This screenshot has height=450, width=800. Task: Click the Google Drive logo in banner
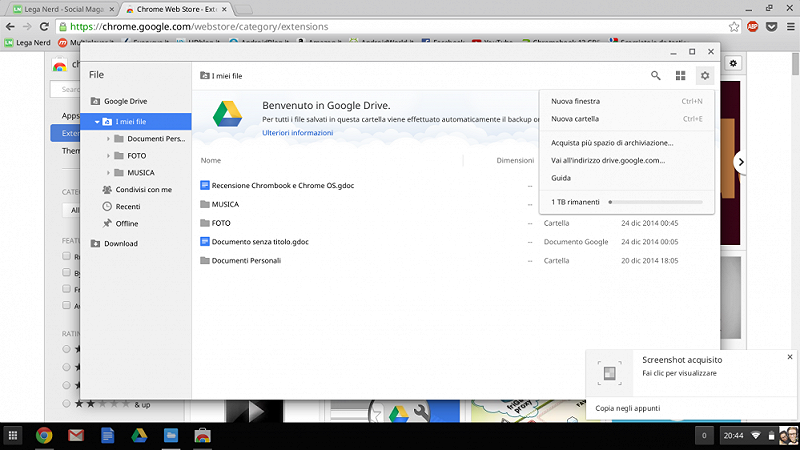pos(228,114)
